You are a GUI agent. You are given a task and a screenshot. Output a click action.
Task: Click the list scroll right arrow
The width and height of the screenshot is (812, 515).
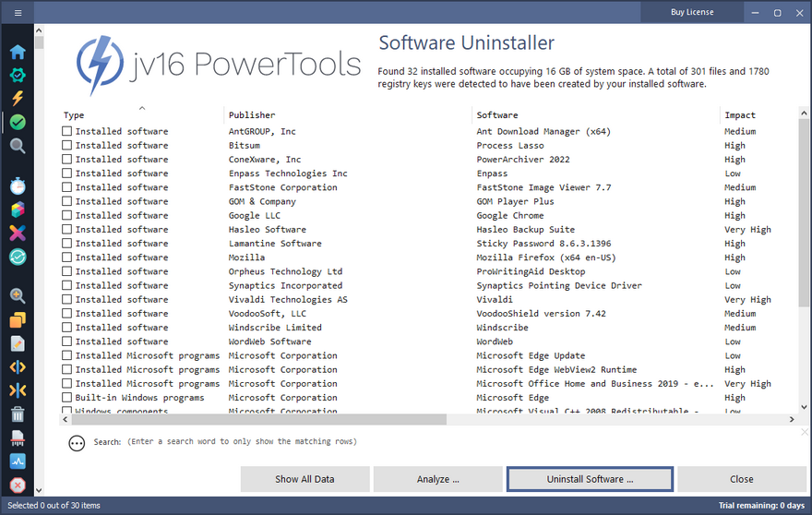click(792, 420)
